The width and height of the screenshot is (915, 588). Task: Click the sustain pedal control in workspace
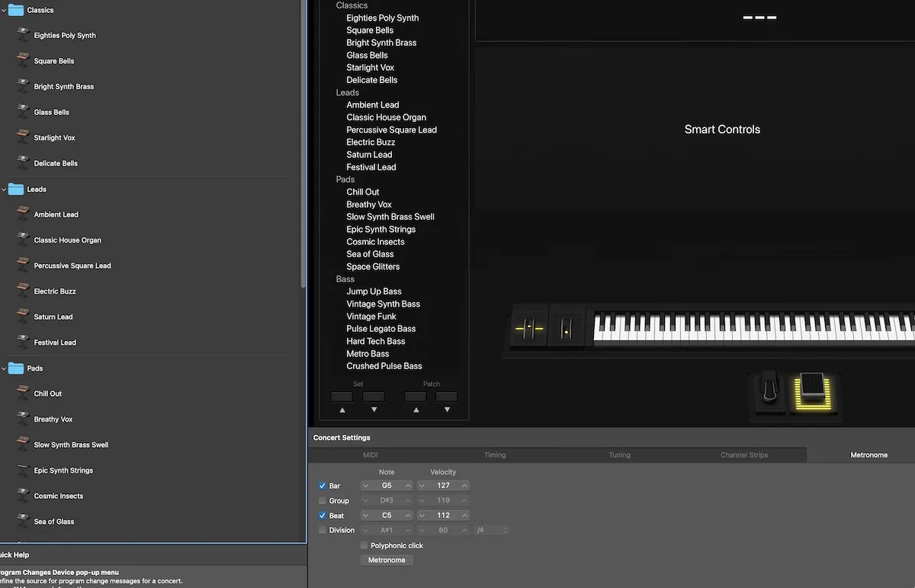point(769,390)
